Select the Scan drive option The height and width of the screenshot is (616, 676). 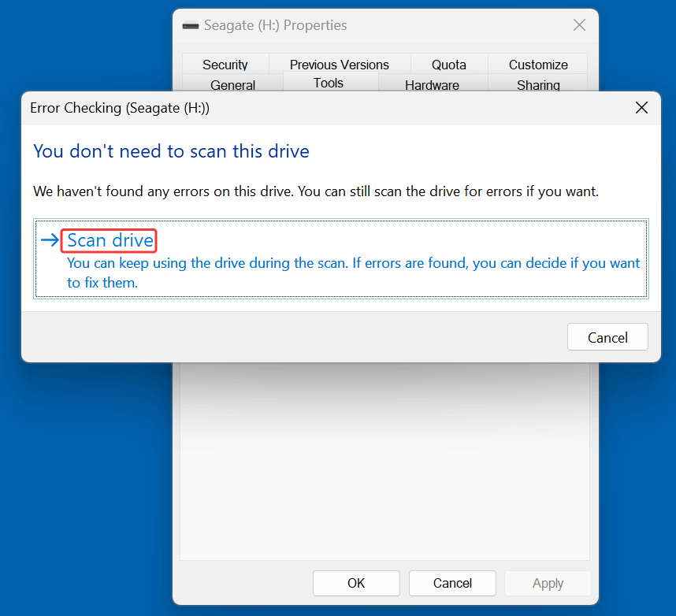coord(109,240)
